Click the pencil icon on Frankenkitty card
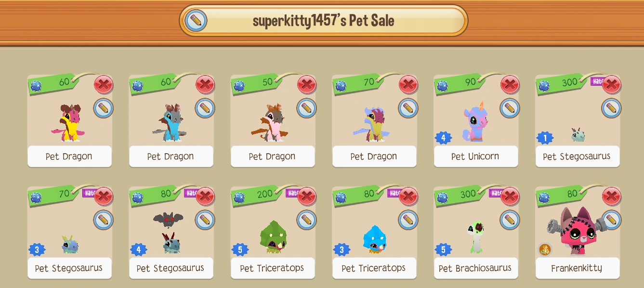Viewport: 644px width, 288px height. pyautogui.click(x=612, y=220)
